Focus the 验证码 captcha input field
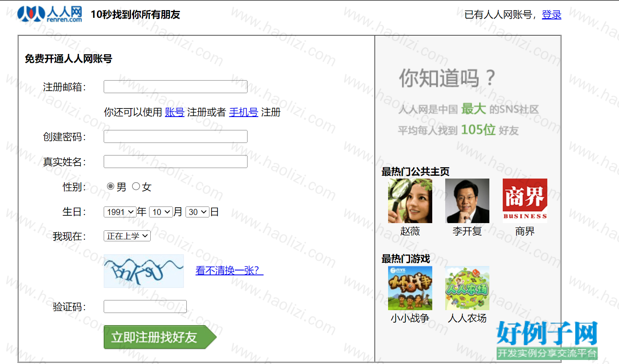This screenshot has width=619, height=364. coord(145,307)
